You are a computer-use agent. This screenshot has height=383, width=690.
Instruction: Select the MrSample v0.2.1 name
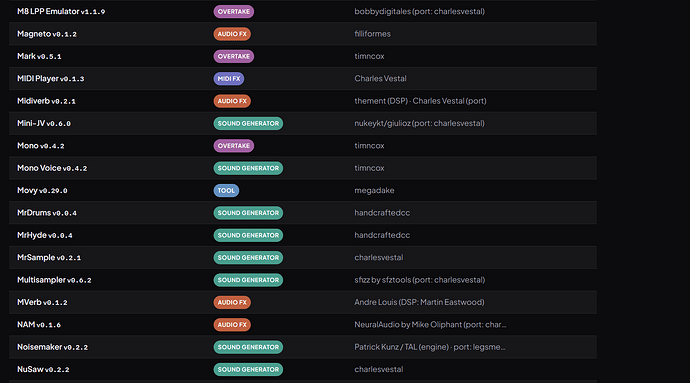pyautogui.click(x=49, y=258)
